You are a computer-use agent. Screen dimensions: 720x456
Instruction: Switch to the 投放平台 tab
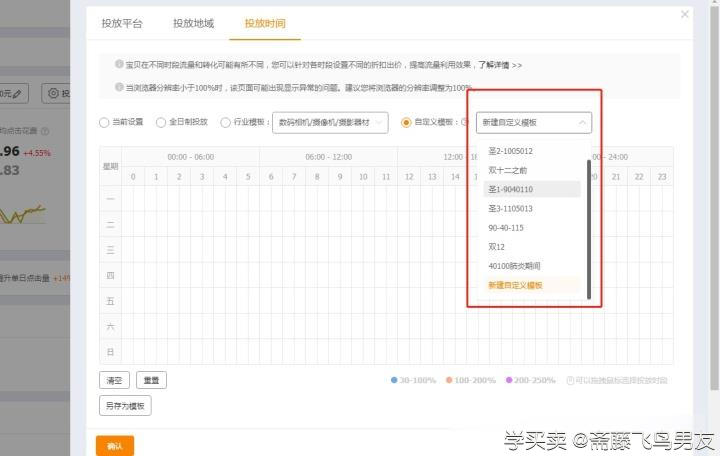tap(122, 23)
